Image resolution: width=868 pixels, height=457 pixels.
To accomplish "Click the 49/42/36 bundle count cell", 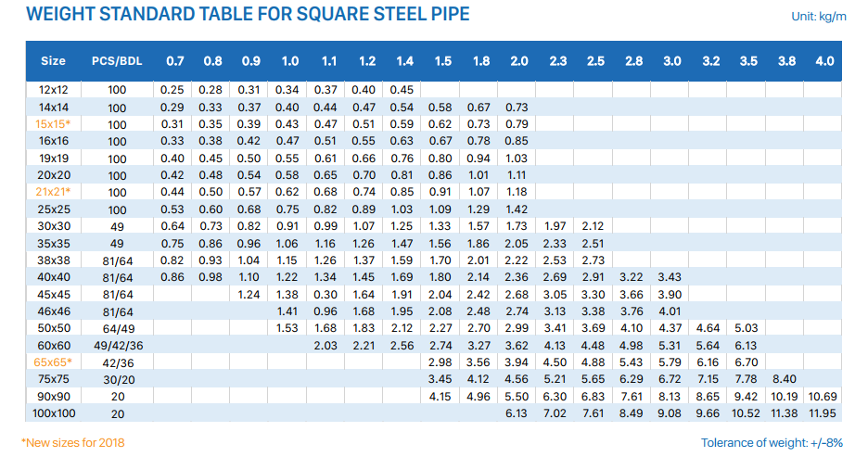I will (x=118, y=346).
